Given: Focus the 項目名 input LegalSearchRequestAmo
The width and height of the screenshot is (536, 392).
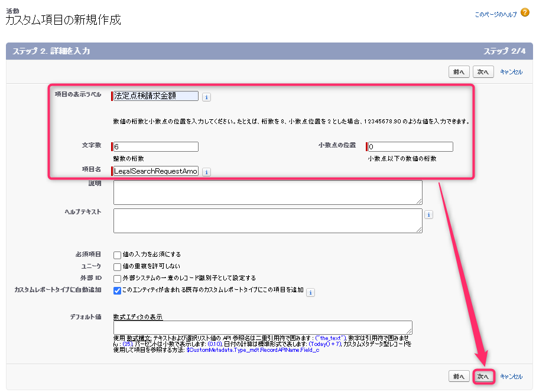Looking at the screenshot, I should (156, 171).
